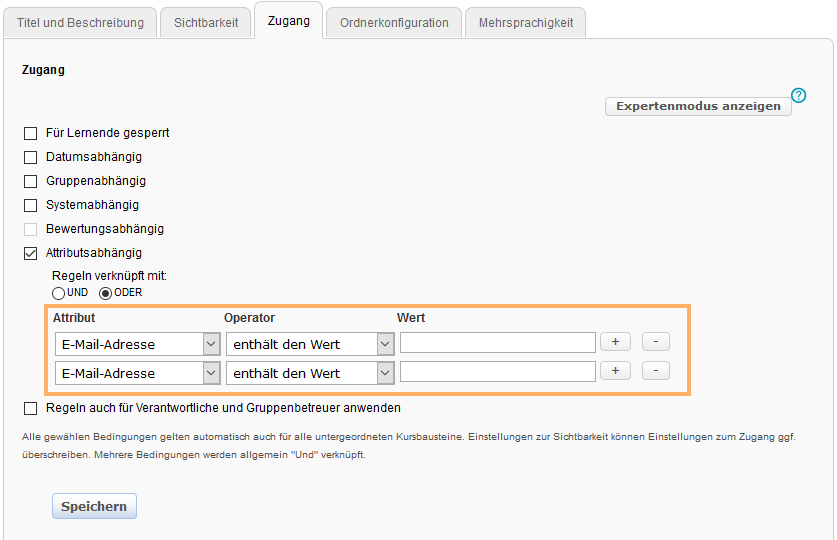Select the ODER radio button

(105, 293)
